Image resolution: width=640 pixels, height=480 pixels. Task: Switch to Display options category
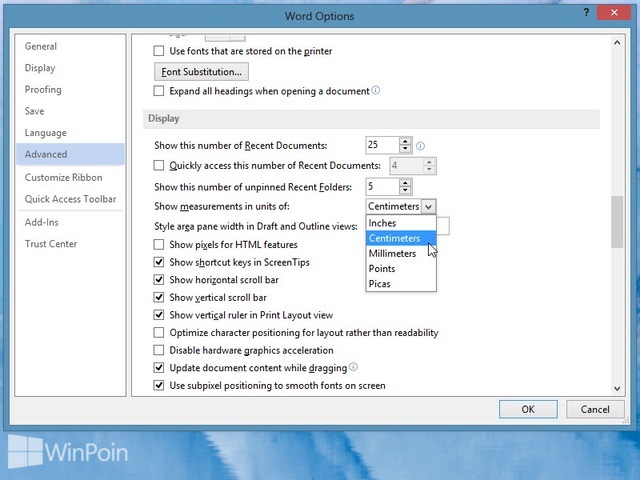(70, 68)
